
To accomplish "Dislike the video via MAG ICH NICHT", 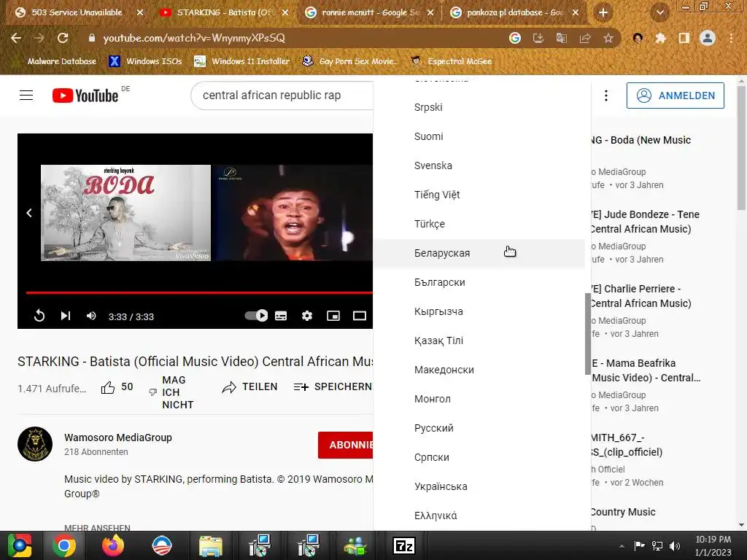I will pos(171,392).
